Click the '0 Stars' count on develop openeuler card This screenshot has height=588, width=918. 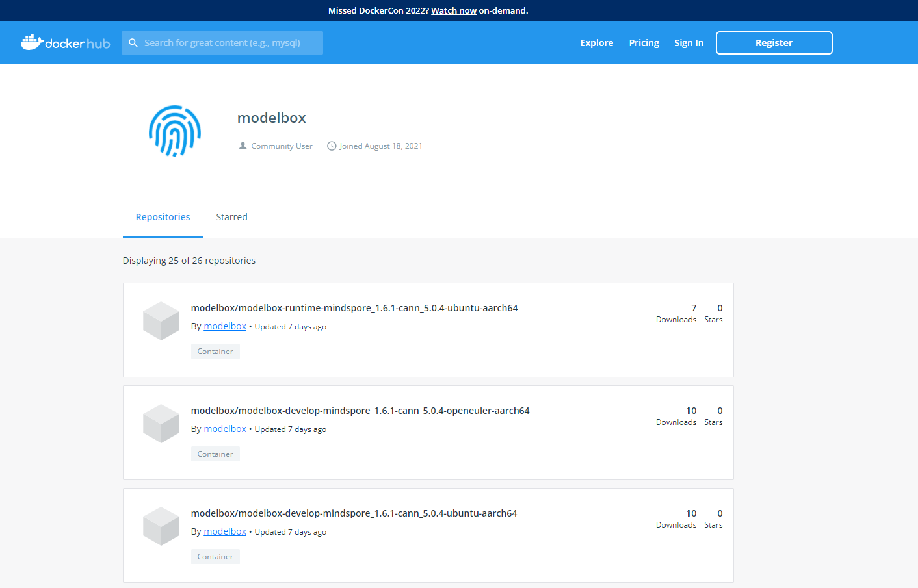click(x=714, y=416)
